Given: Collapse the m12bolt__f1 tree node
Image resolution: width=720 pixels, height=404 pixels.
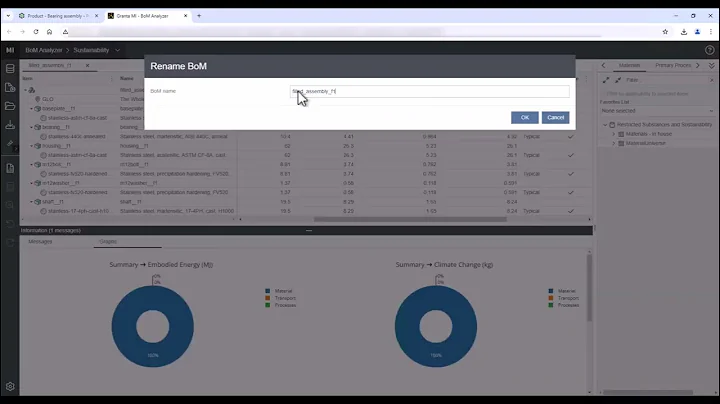Looking at the screenshot, I should (x=32, y=164).
